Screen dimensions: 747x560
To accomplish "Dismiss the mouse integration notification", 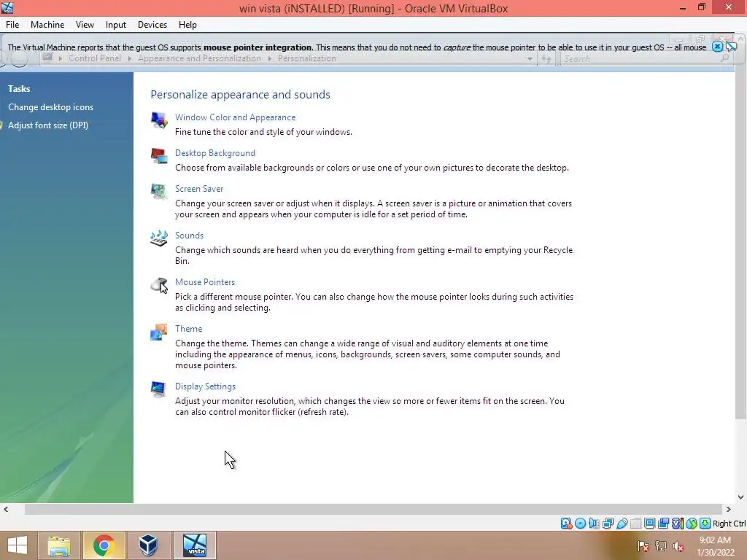I will pos(717,46).
